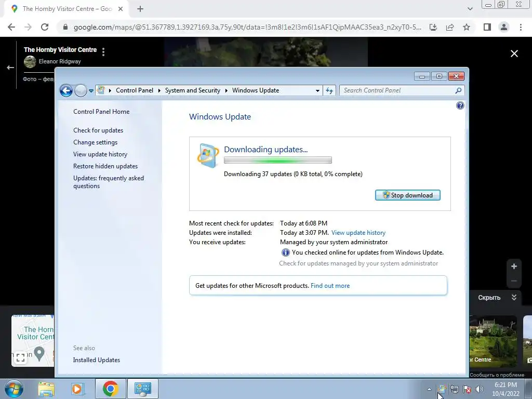Open recent pages dropdown next to navigation arrows

click(x=91, y=91)
